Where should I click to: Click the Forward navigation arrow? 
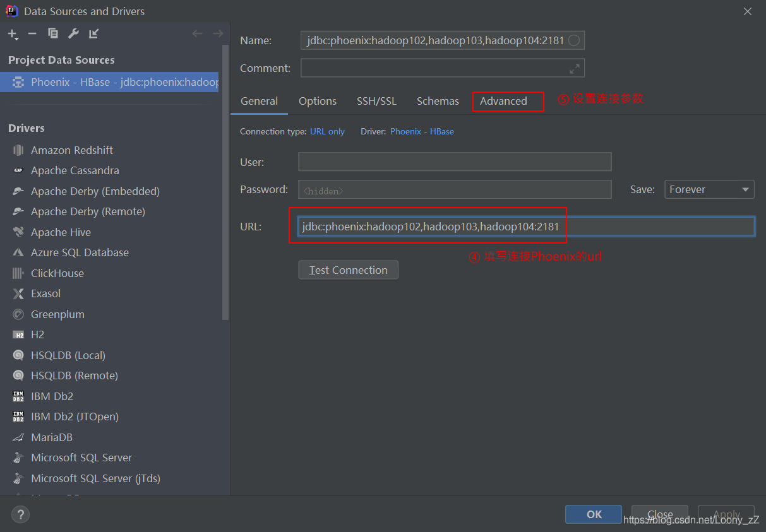point(218,33)
